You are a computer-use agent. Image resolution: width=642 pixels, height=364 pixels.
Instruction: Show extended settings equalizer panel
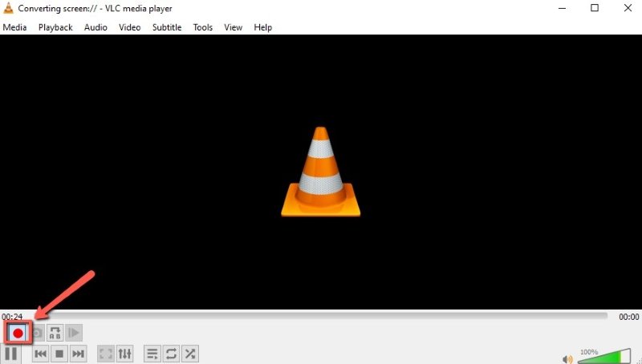[x=124, y=354]
